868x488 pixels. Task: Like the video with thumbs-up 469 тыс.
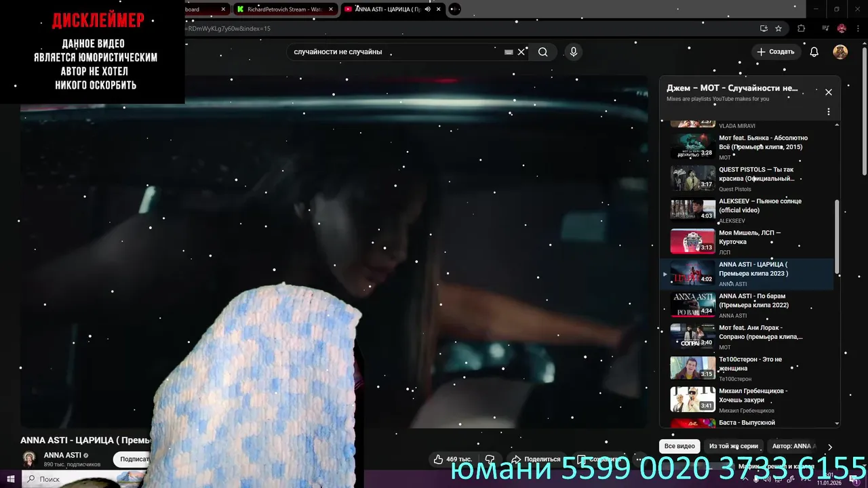click(x=452, y=459)
